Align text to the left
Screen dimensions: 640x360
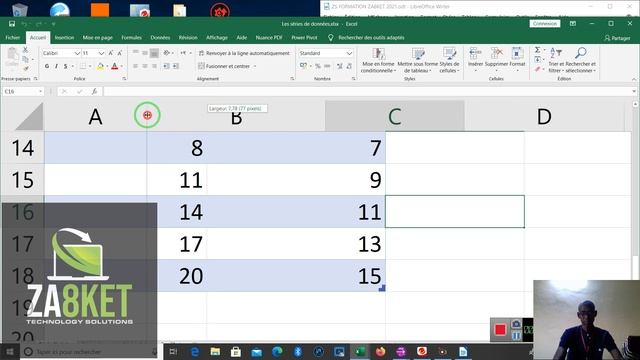click(x=135, y=66)
